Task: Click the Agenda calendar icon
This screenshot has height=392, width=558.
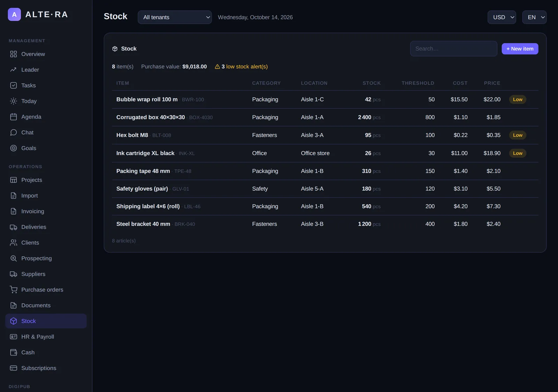Action: coord(13,117)
